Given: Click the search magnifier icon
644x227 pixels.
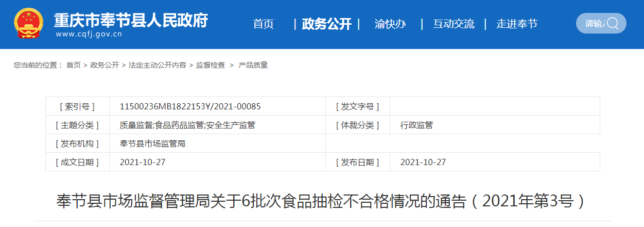Looking at the screenshot, I should (613, 23).
